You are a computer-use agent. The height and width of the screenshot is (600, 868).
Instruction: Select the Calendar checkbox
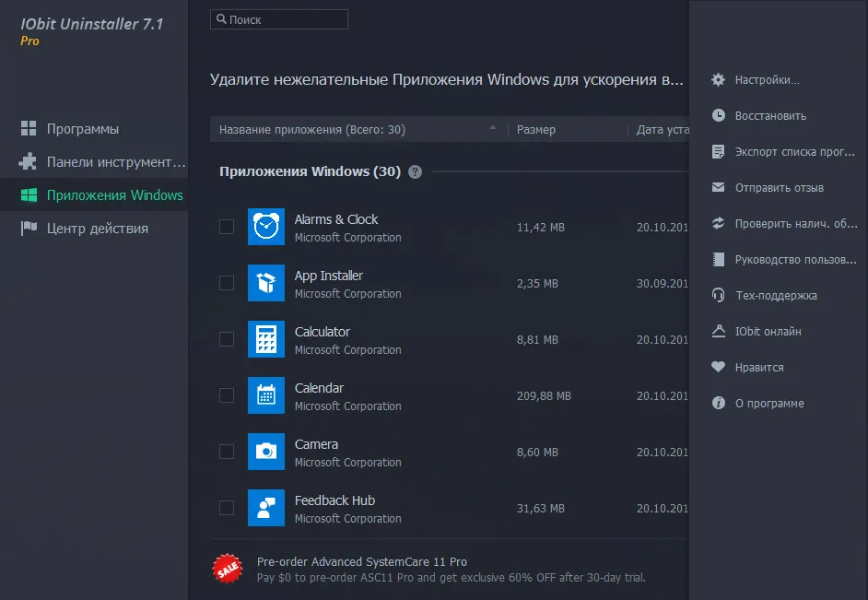click(x=227, y=395)
